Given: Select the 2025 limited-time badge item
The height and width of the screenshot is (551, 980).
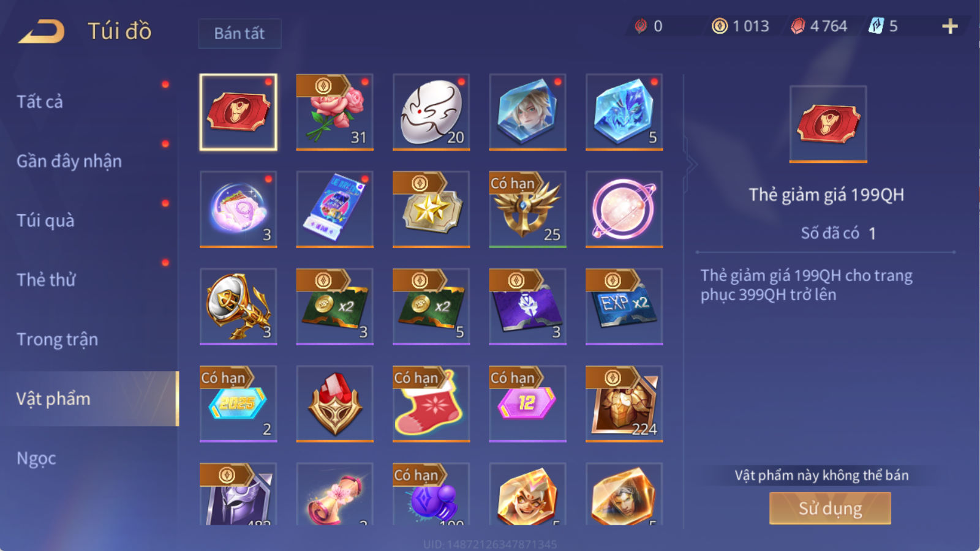Looking at the screenshot, I should (x=238, y=403).
